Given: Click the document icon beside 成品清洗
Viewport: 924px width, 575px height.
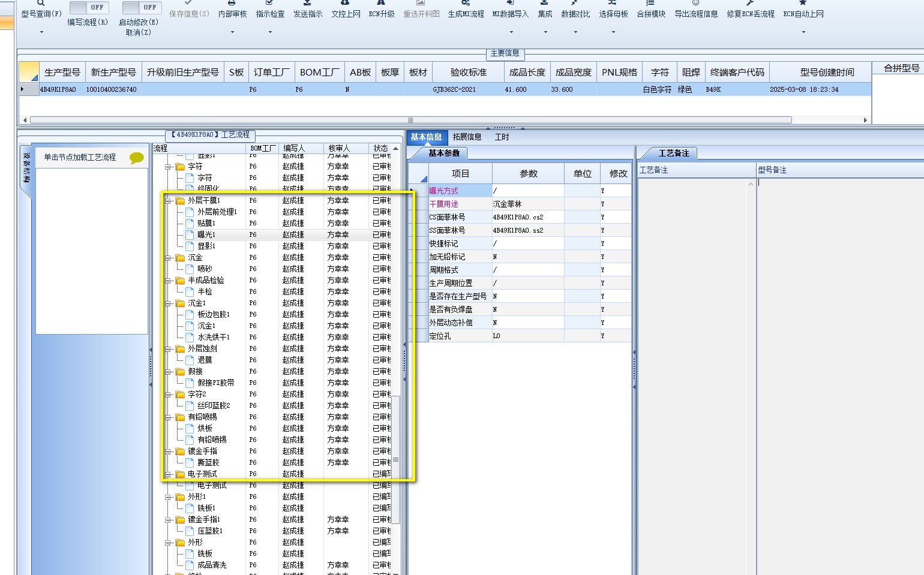Looking at the screenshot, I should coord(190,565).
